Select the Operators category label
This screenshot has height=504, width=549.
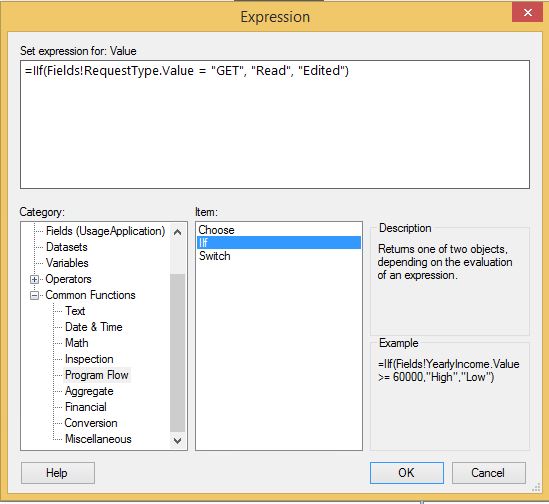[x=68, y=279]
